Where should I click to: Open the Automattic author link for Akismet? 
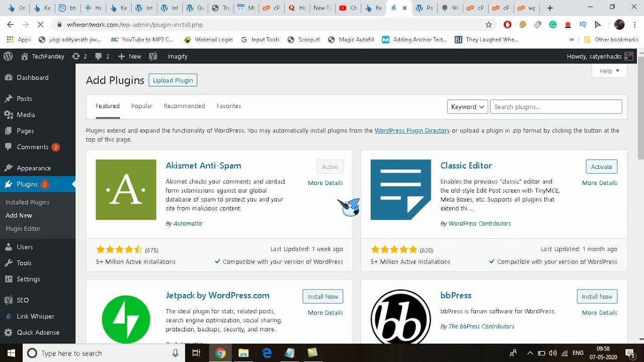(188, 224)
